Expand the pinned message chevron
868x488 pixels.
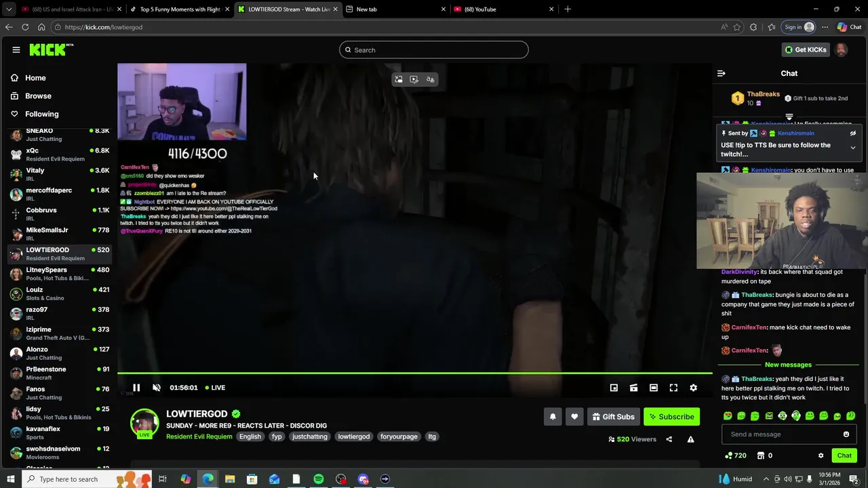(853, 148)
